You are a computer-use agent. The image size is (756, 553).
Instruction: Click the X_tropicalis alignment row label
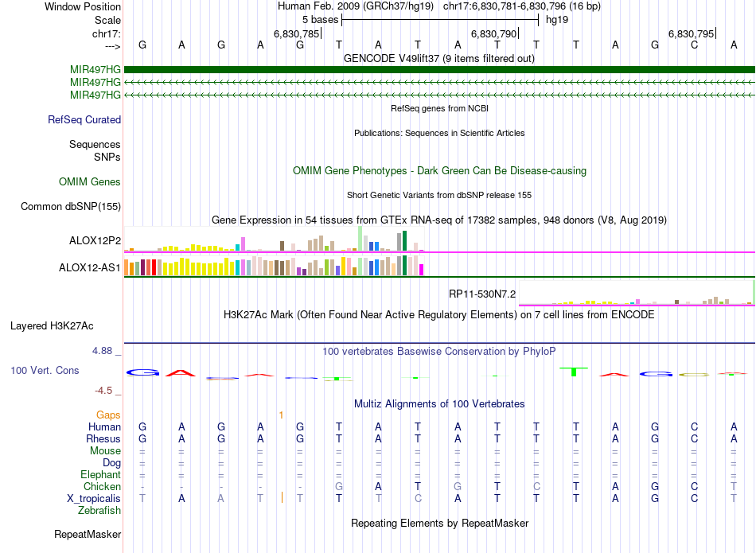click(94, 499)
